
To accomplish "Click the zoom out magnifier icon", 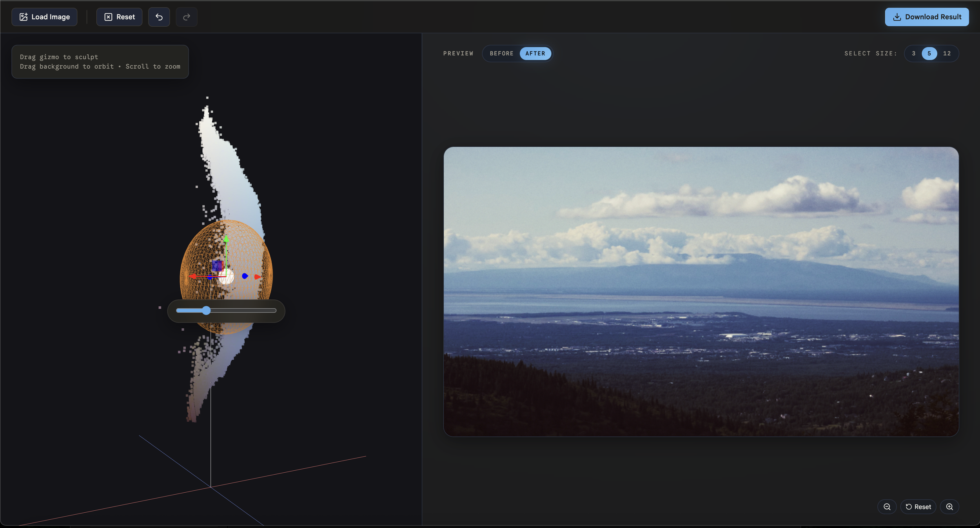I will (887, 506).
